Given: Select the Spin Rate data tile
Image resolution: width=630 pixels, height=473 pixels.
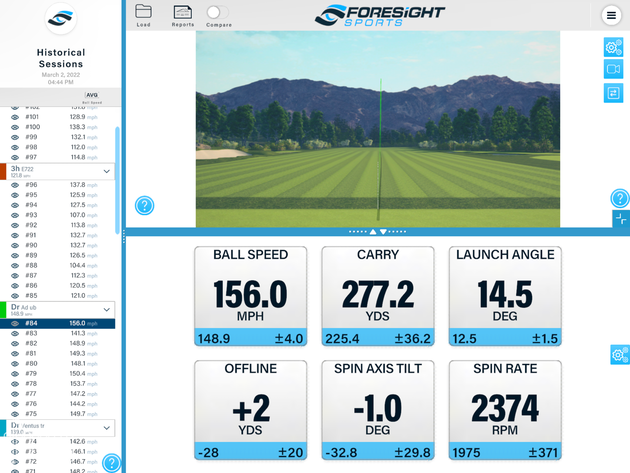Looking at the screenshot, I should 504,408.
